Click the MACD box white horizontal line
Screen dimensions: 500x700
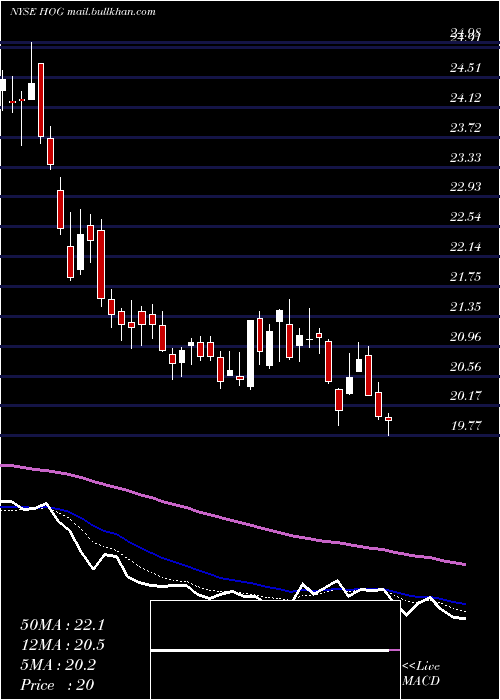270,651
